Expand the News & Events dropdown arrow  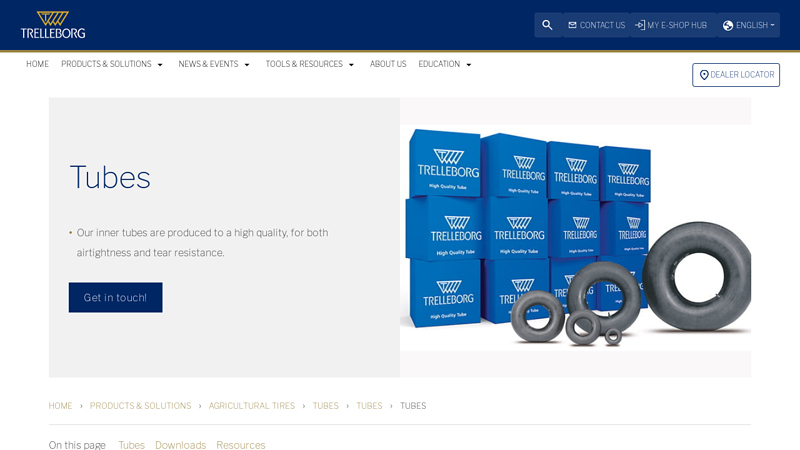pos(247,65)
